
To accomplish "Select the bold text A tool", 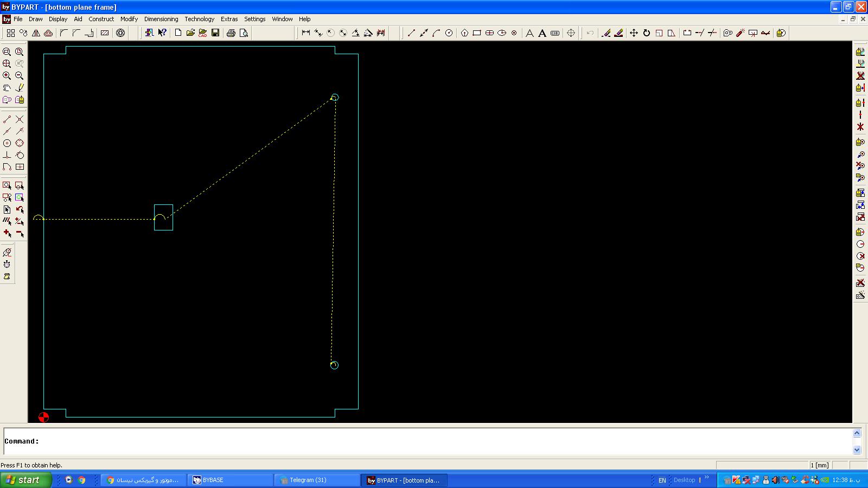I will pos(542,33).
